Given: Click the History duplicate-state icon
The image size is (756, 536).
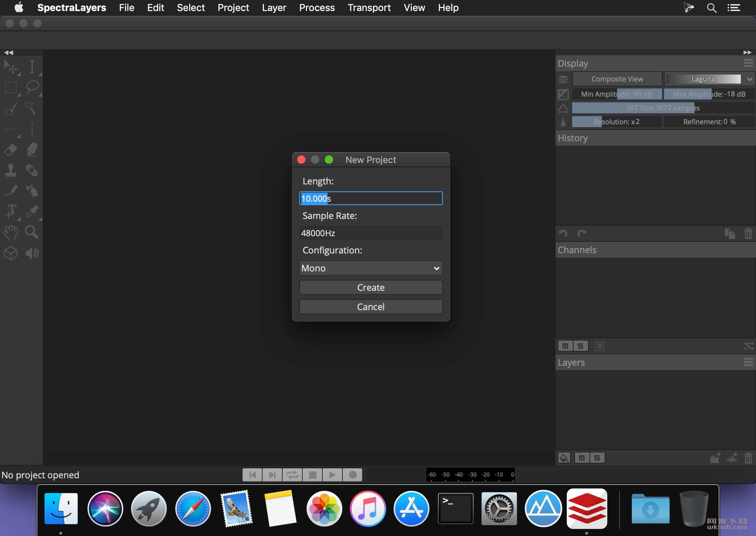Looking at the screenshot, I should point(730,233).
